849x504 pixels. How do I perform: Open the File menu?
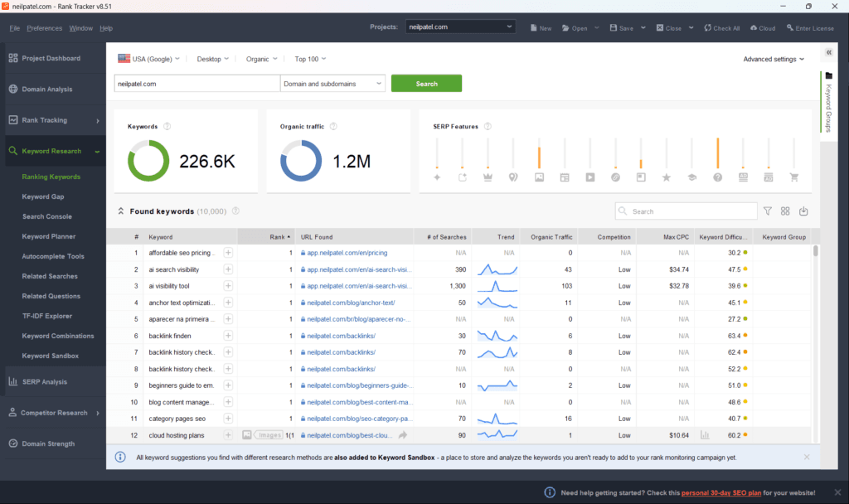15,28
